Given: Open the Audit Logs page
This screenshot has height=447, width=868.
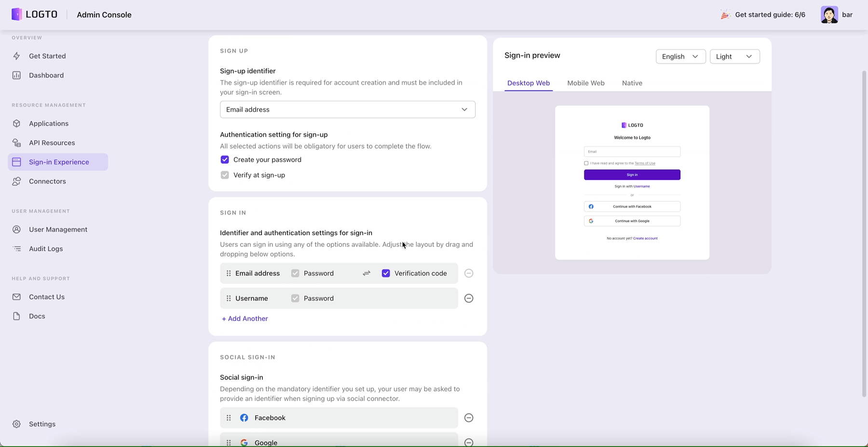Looking at the screenshot, I should (x=46, y=248).
